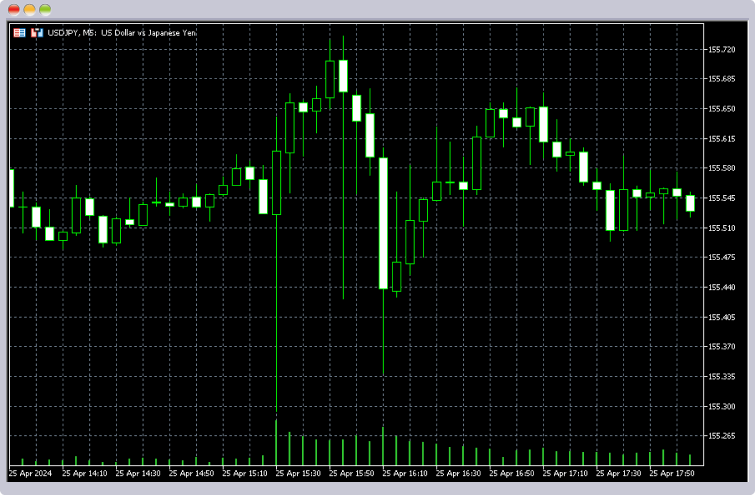Click the 155.440 price axis label
Viewport: 755px width, 495px height.
[x=721, y=287]
